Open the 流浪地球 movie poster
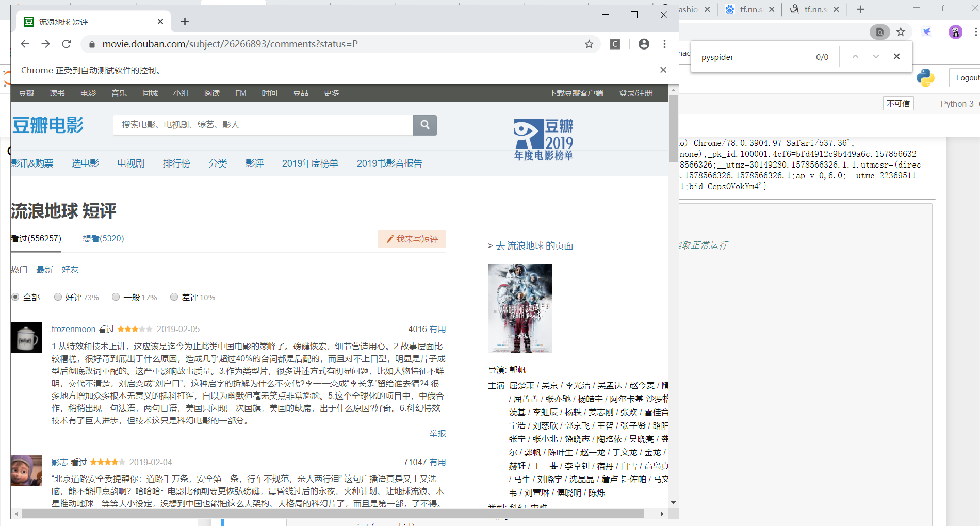 (x=520, y=308)
